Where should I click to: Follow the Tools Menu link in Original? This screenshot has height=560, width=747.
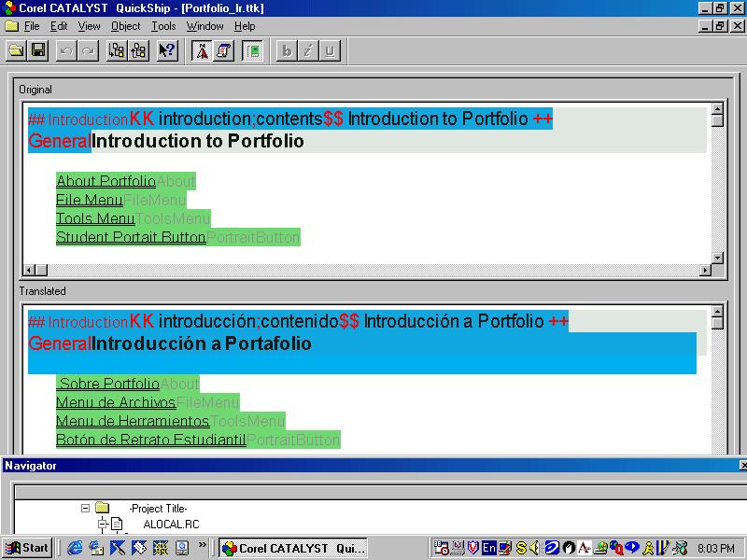coord(95,218)
